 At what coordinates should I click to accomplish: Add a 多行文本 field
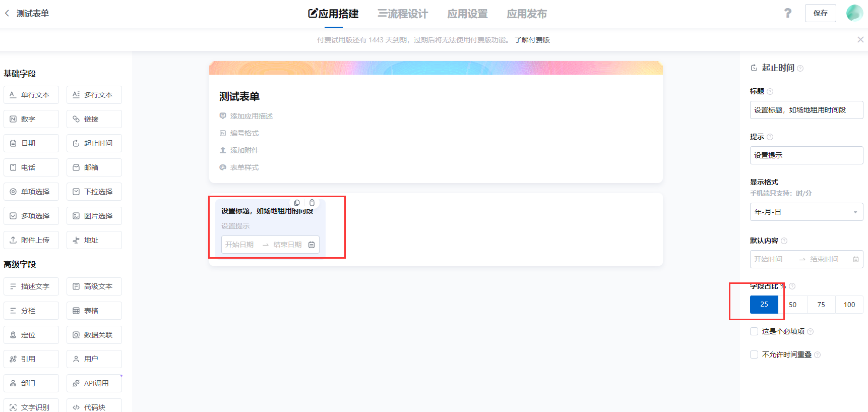coord(94,95)
